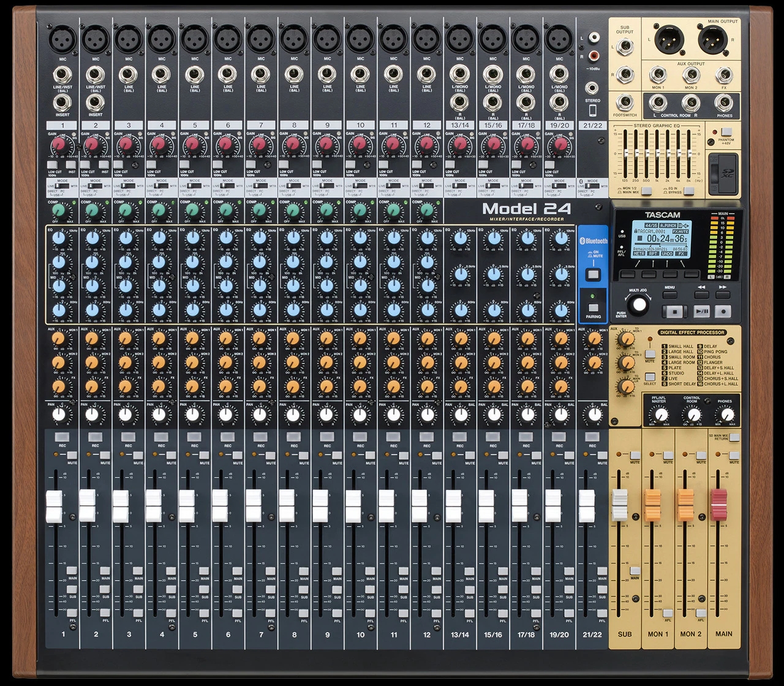Move the red MAIN master fader
784x686 pixels.
pyautogui.click(x=718, y=505)
